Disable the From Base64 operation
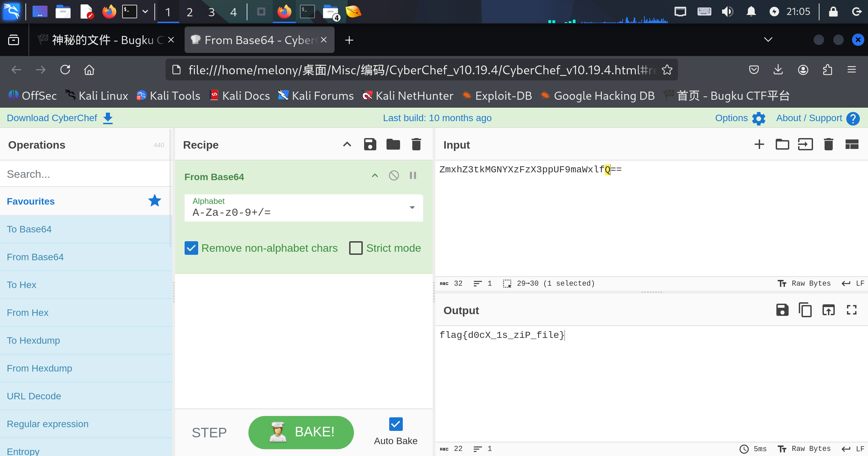 394,175
